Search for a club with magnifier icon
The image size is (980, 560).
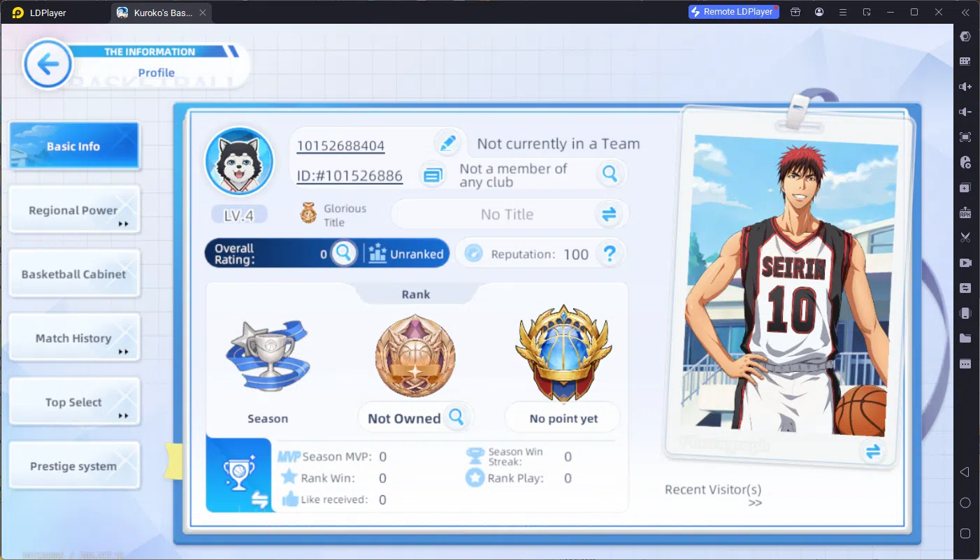[610, 174]
